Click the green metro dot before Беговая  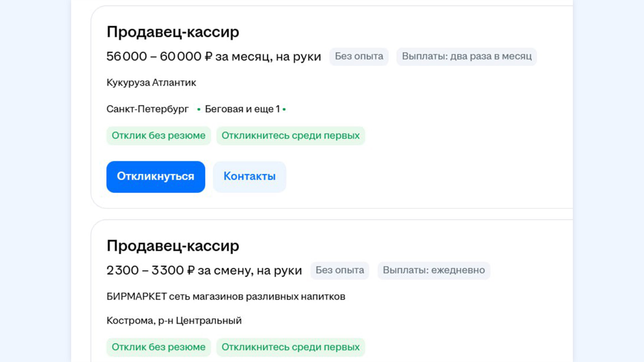pyautogui.click(x=199, y=109)
